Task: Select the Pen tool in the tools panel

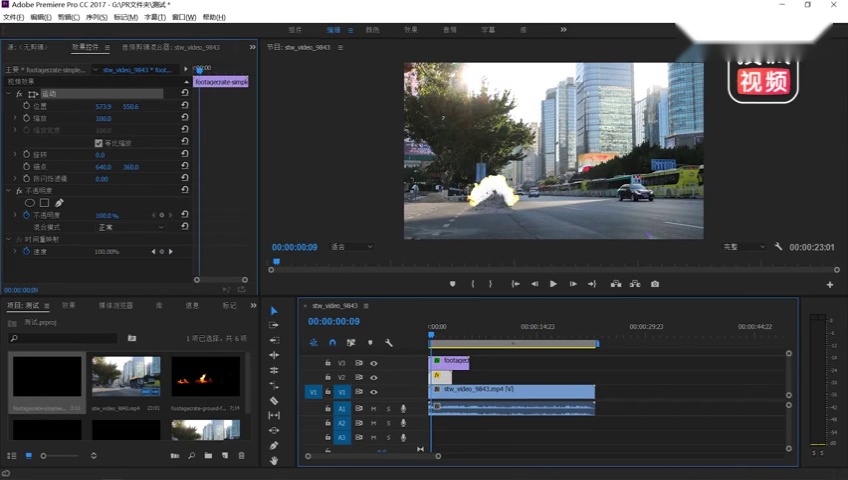Action: (x=274, y=445)
